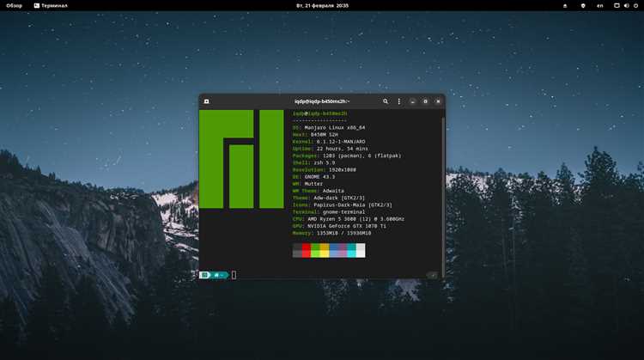Screen dimensions: 644x360
Task: Click the Kernel line in neofetch output
Action: 329,142
